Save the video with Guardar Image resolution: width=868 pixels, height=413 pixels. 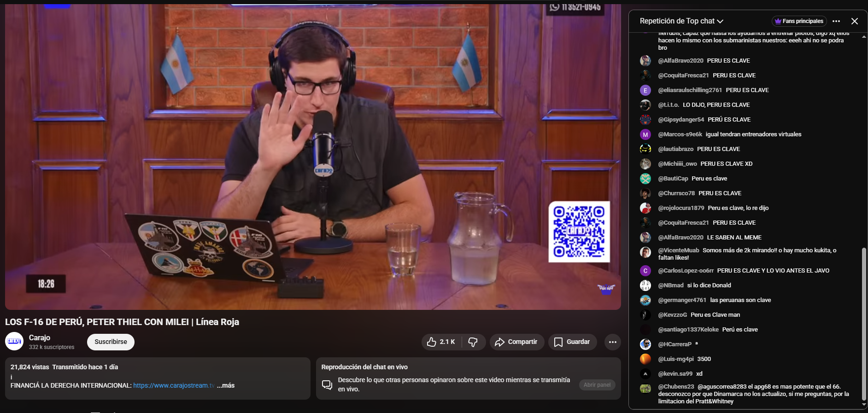pyautogui.click(x=572, y=342)
